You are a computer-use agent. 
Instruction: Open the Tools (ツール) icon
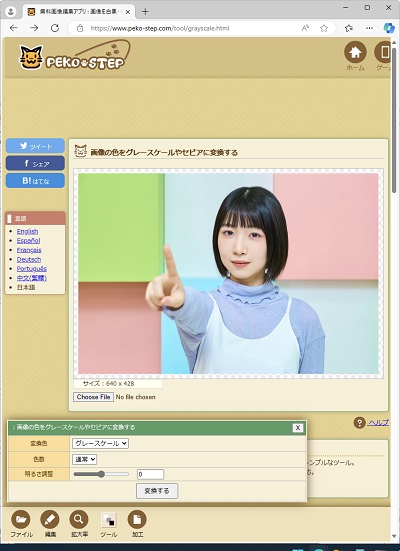point(109,520)
